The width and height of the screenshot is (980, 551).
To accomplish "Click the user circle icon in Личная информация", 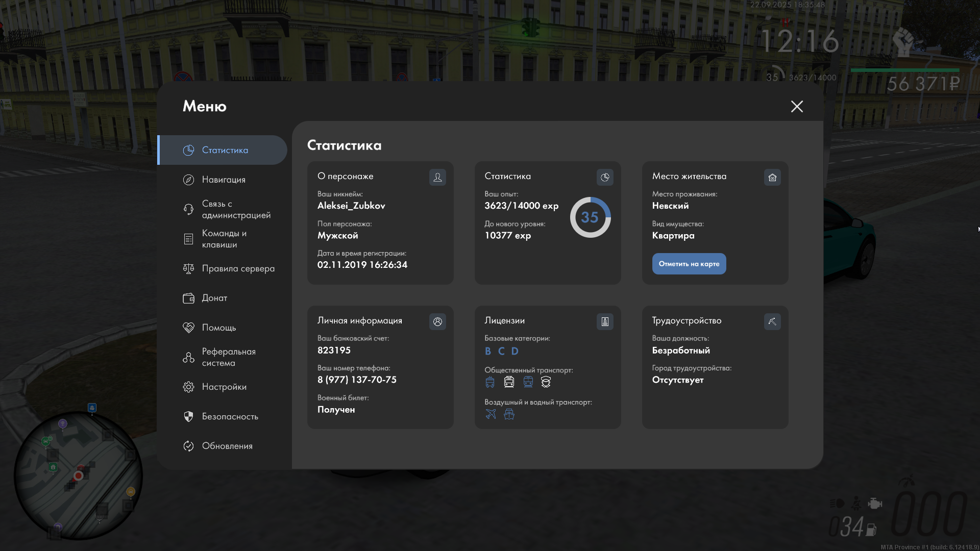I will pyautogui.click(x=437, y=321).
